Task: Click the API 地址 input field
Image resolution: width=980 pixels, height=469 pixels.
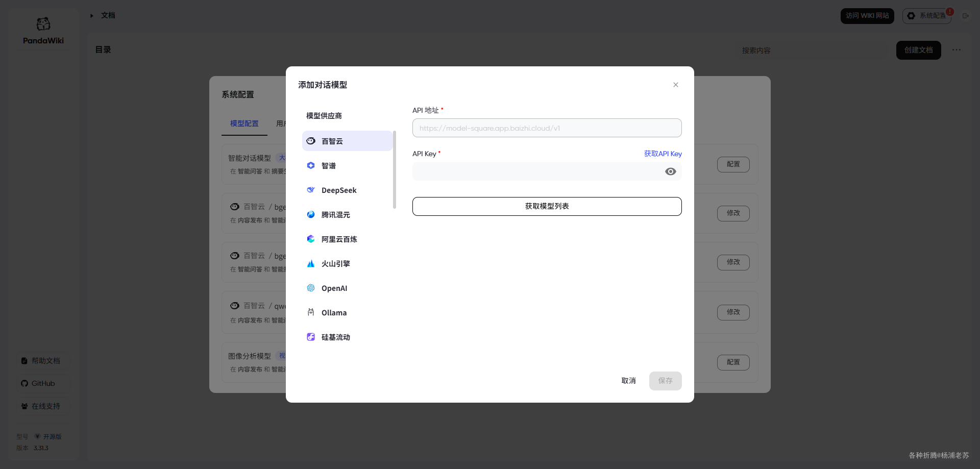Action: 547,128
